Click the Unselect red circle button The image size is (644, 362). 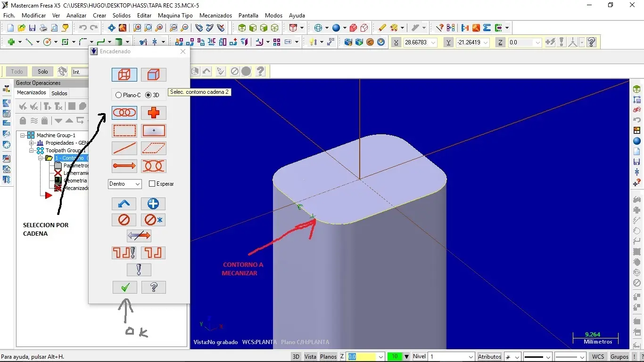[124, 220]
